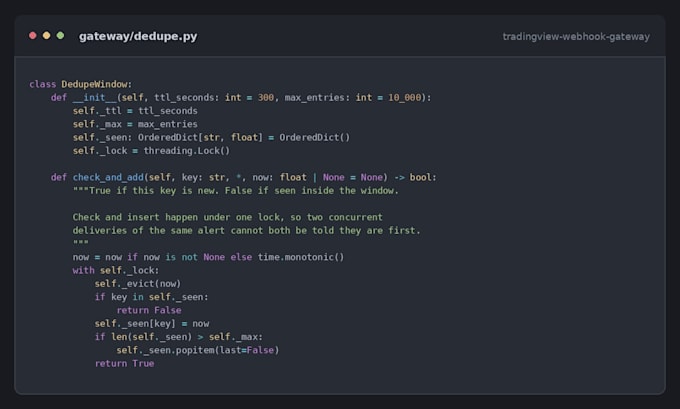
Task: Click the 'return False' statement
Action: click(149, 310)
